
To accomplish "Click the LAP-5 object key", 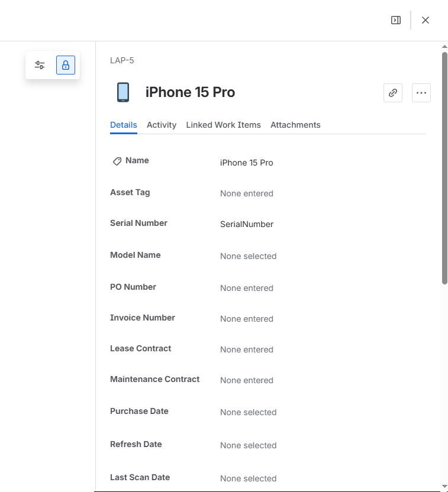I will coord(122,60).
